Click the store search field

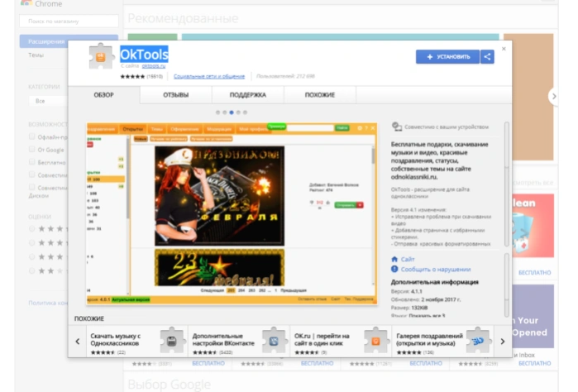[69, 21]
